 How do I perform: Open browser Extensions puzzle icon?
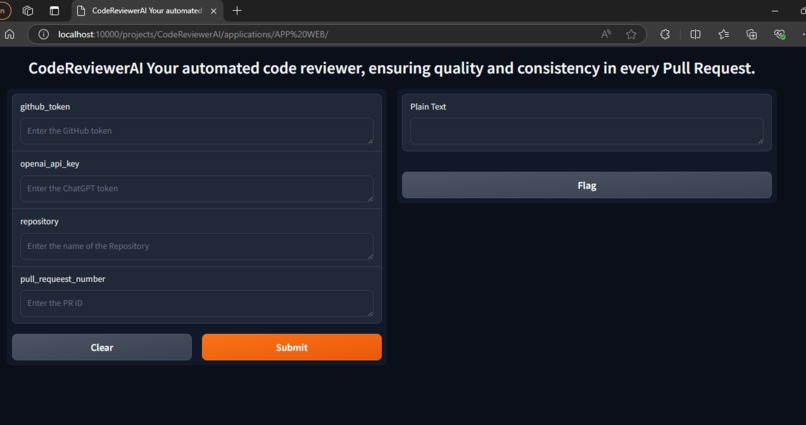(x=665, y=34)
